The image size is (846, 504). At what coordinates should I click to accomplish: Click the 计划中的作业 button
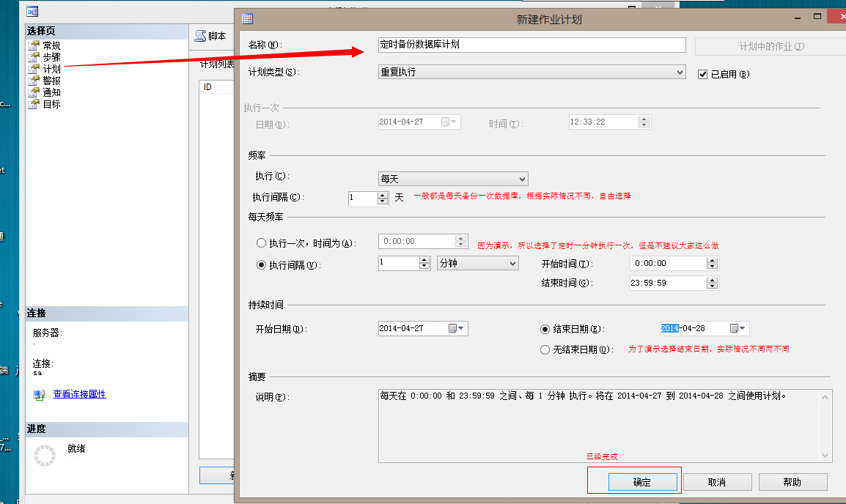[771, 46]
